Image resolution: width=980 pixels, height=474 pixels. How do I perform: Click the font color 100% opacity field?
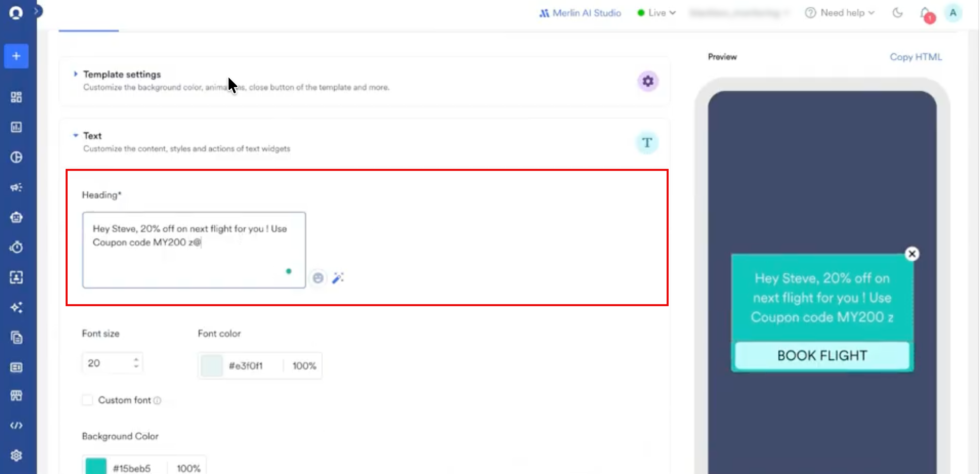[x=304, y=366]
